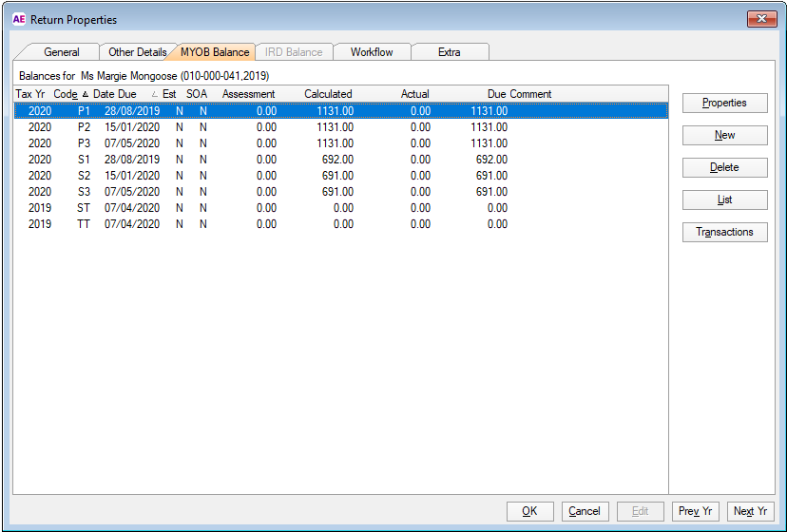Confirm with the OK button
This screenshot has height=532, width=787.
(x=529, y=511)
